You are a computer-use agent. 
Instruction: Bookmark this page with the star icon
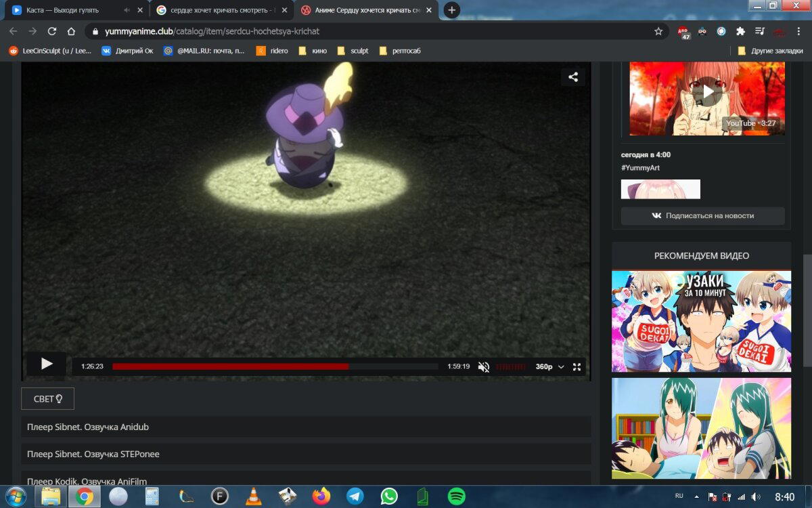coord(658,31)
